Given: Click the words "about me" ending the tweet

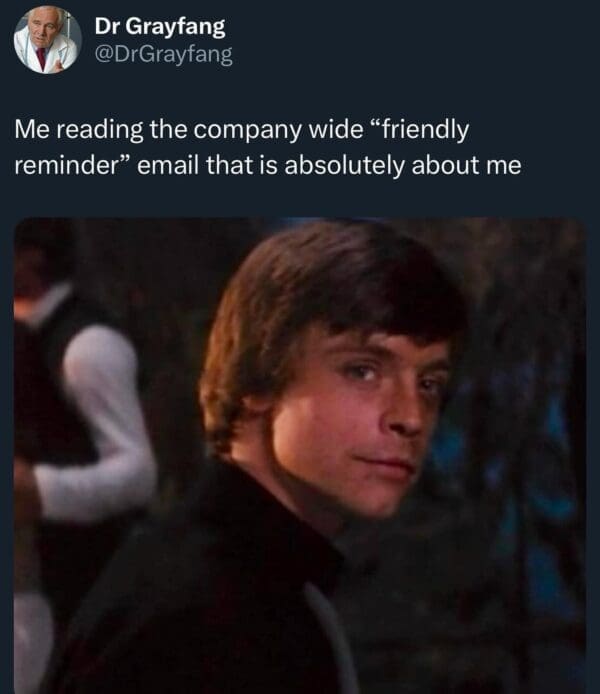Looking at the screenshot, I should point(466,166).
